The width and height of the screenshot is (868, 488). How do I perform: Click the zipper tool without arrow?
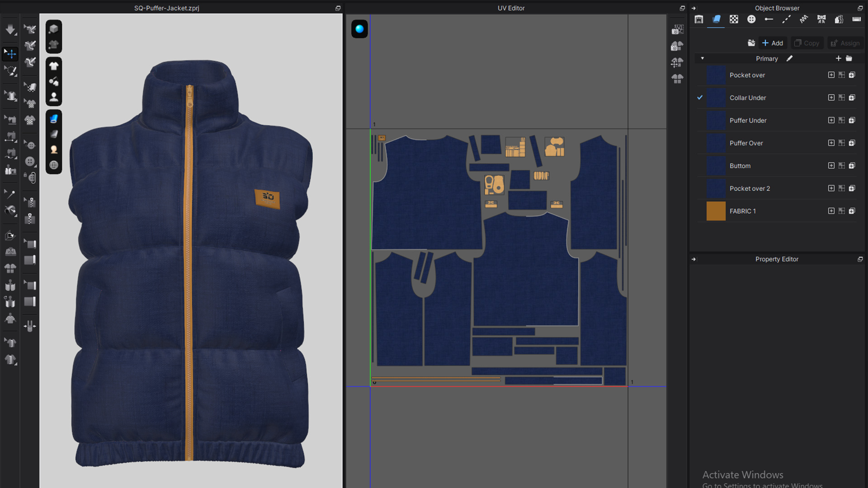coord(30,219)
